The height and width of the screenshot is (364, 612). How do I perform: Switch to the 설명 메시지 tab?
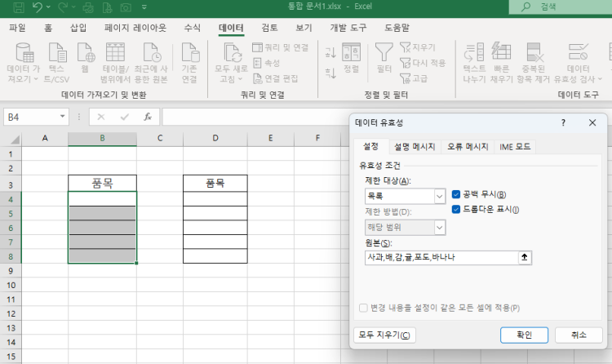[x=414, y=147]
